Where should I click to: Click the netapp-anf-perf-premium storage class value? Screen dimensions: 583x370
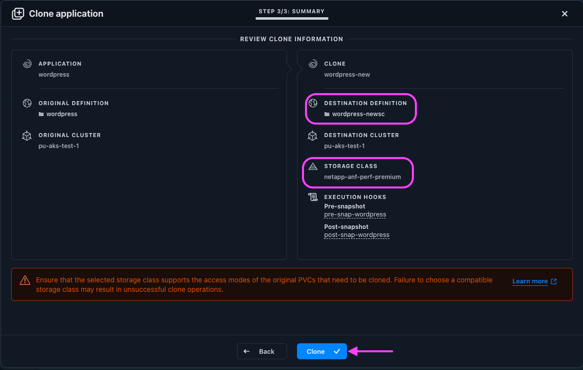coord(363,177)
